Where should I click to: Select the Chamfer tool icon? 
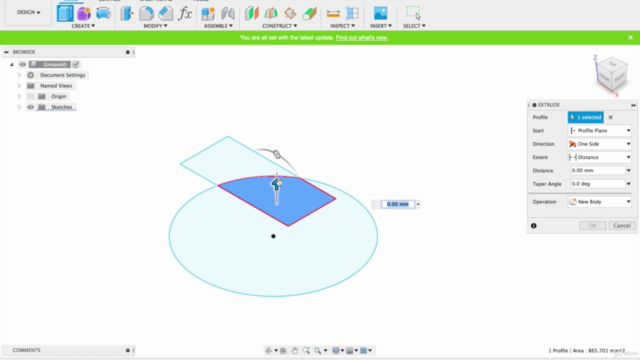[x=165, y=13]
